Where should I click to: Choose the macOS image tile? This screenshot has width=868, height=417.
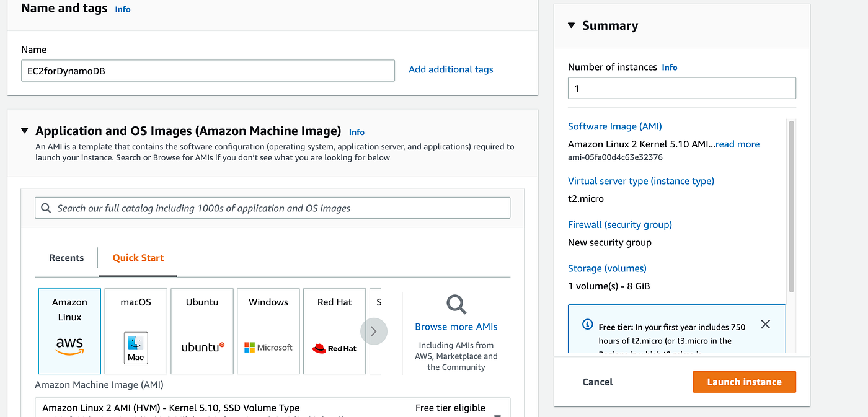[x=136, y=331]
